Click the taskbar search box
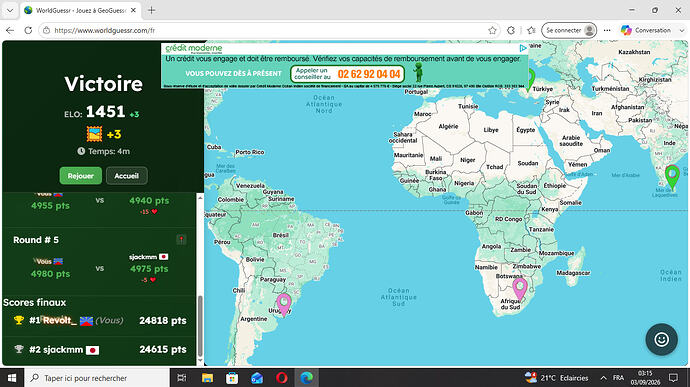 point(97,378)
